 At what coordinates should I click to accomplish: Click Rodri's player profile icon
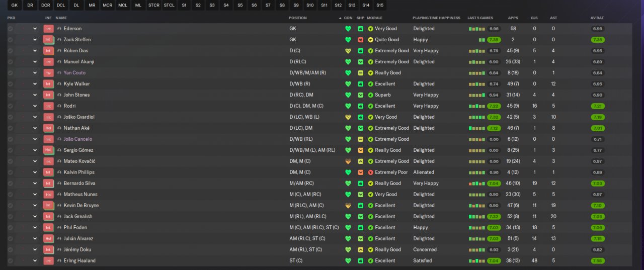click(59, 106)
